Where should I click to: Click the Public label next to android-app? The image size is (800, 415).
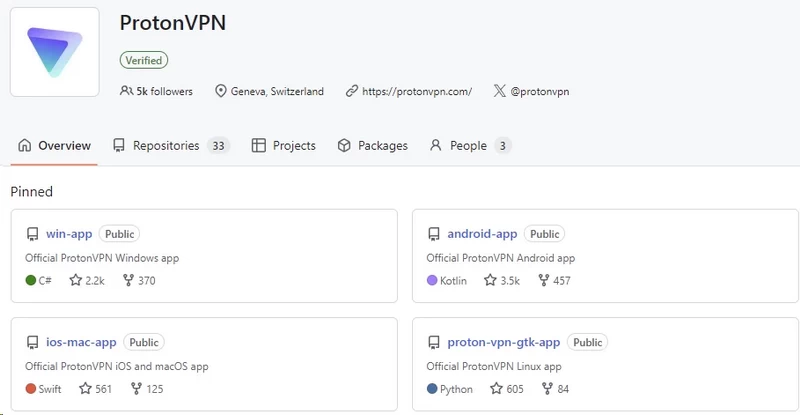[544, 234]
